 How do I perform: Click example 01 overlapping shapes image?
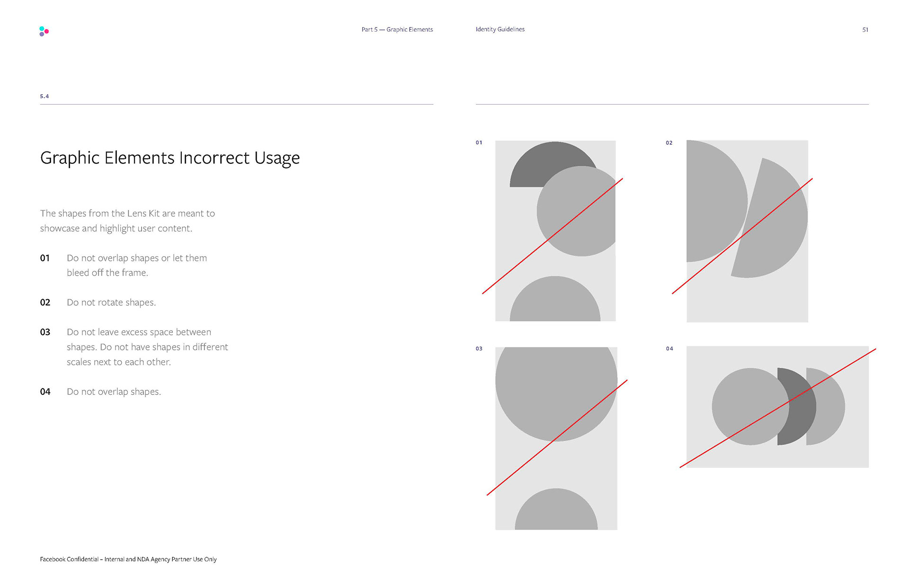[555, 231]
